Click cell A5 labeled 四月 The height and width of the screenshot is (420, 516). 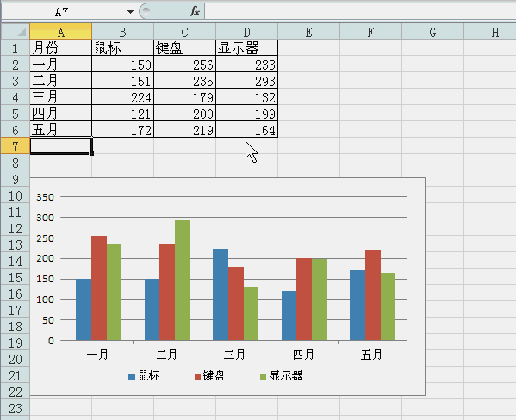point(61,114)
